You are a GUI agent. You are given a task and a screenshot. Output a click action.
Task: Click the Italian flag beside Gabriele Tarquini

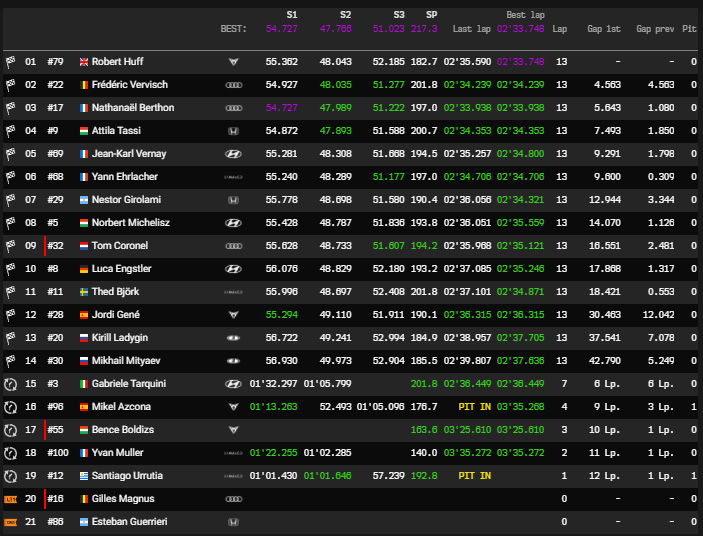(84, 384)
